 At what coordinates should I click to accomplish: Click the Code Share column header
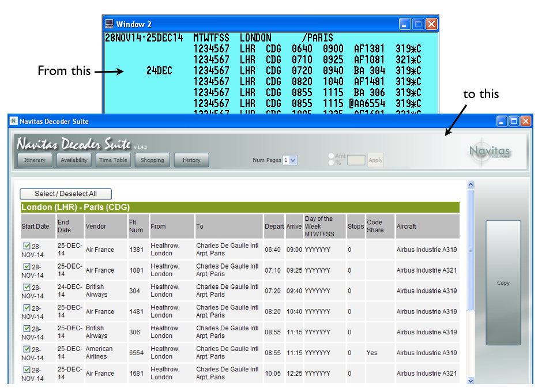coord(380,227)
